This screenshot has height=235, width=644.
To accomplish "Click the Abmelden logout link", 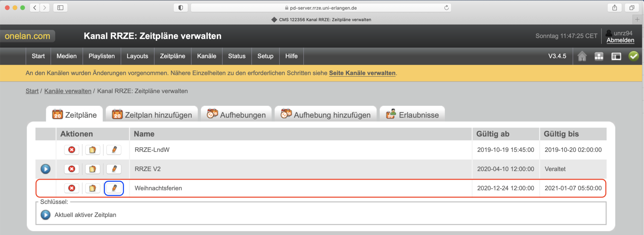I will 620,40.
